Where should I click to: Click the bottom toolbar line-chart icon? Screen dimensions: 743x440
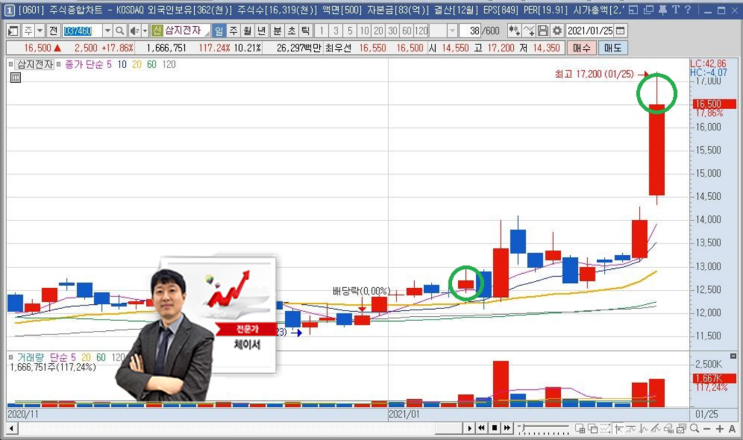(605, 429)
